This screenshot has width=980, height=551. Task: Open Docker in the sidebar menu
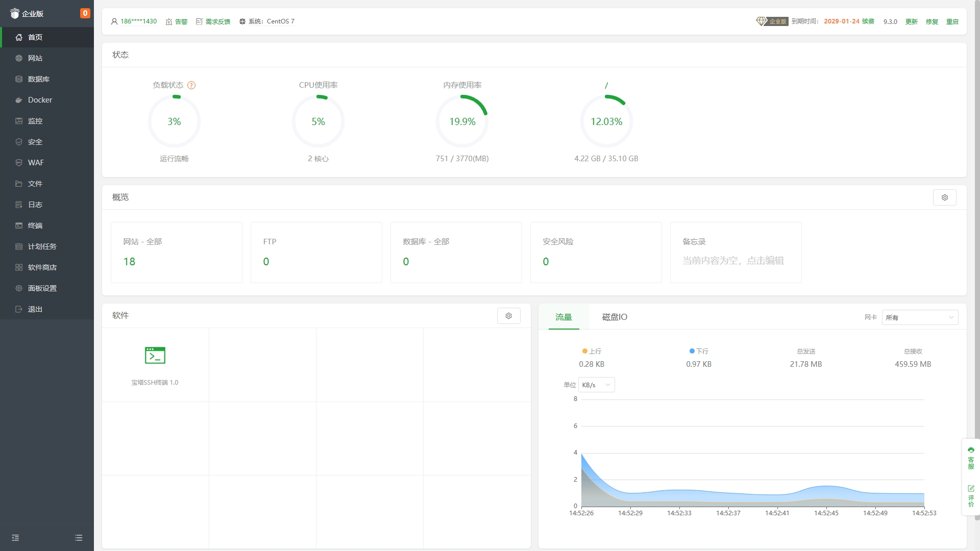point(40,100)
